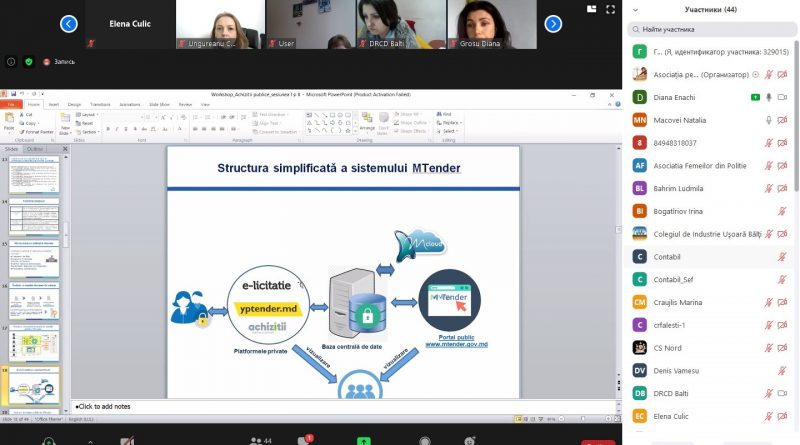
Task: Zoom out with minus button in status bar
Action: 562,419
